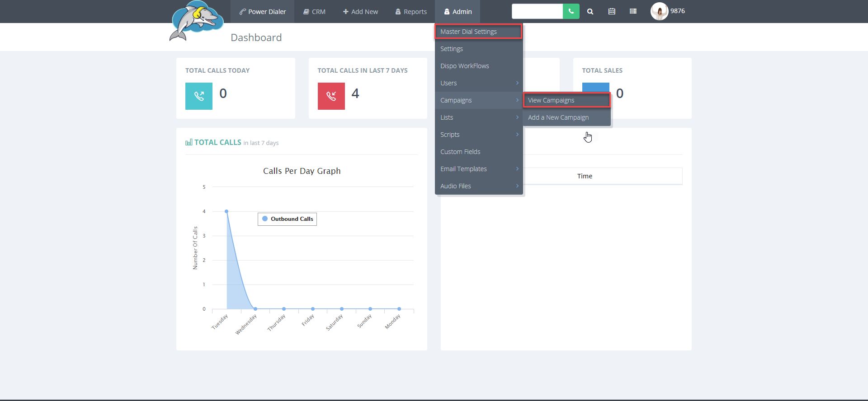Click the TOTAL CALLS TODAY label
The width and height of the screenshot is (868, 401).
pyautogui.click(x=217, y=70)
